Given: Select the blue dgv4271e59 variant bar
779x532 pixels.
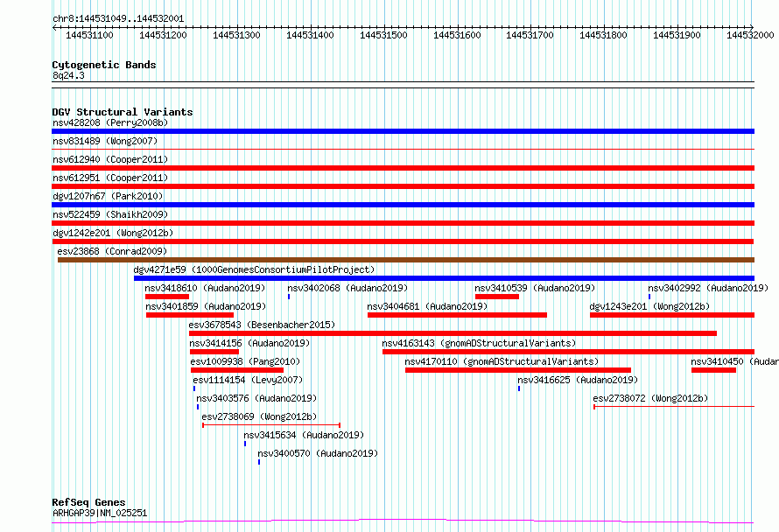Looking at the screenshot, I should click(x=444, y=278).
